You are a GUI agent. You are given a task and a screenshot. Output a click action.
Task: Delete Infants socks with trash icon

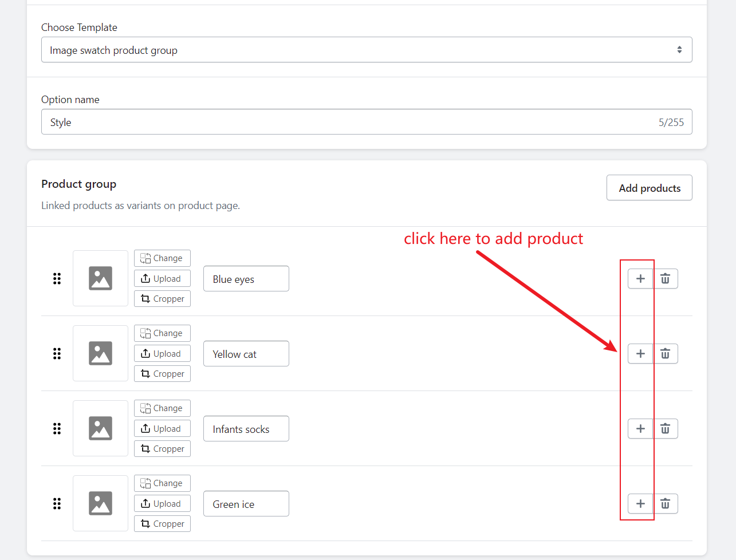pyautogui.click(x=665, y=429)
